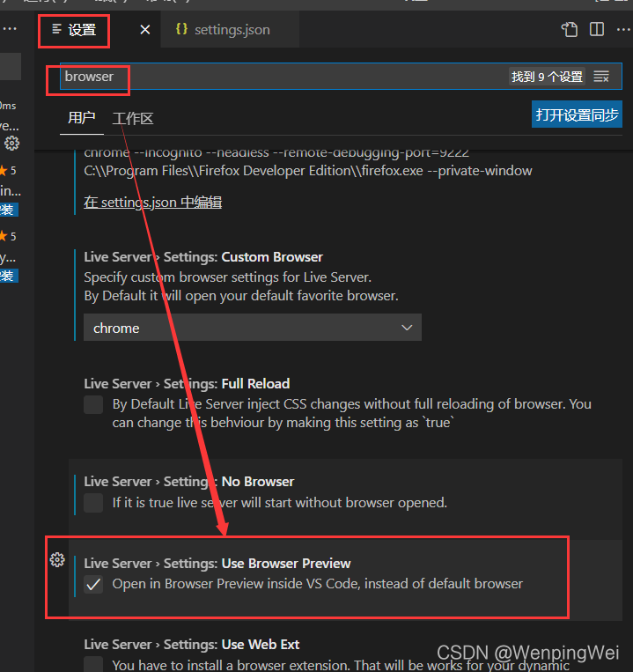
Task: Click the first sidebar extension's 5-star rating
Action: 8,171
